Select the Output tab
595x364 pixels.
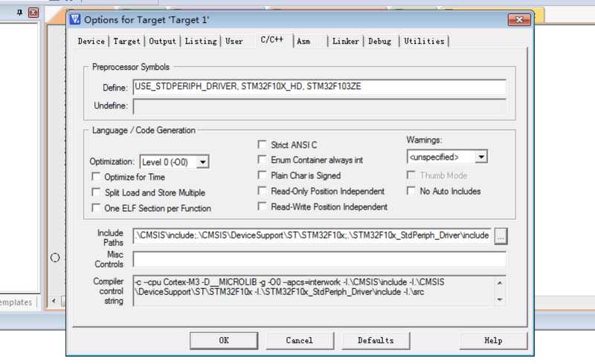click(x=162, y=42)
